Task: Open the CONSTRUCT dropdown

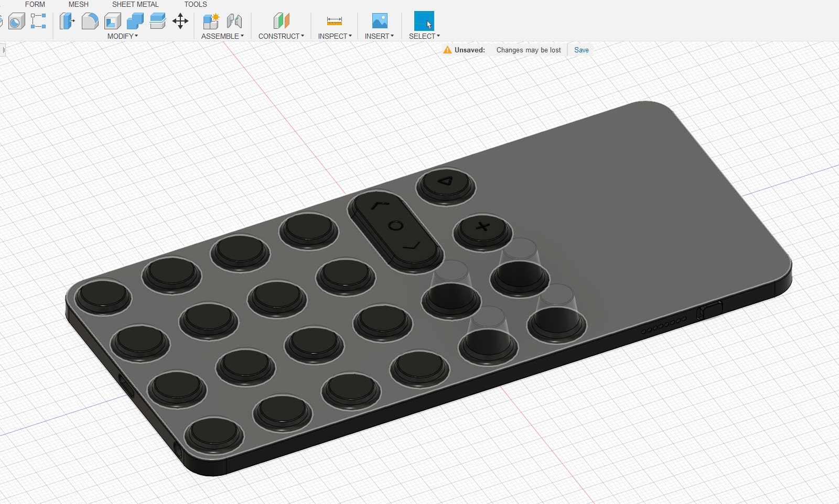Action: (x=281, y=36)
